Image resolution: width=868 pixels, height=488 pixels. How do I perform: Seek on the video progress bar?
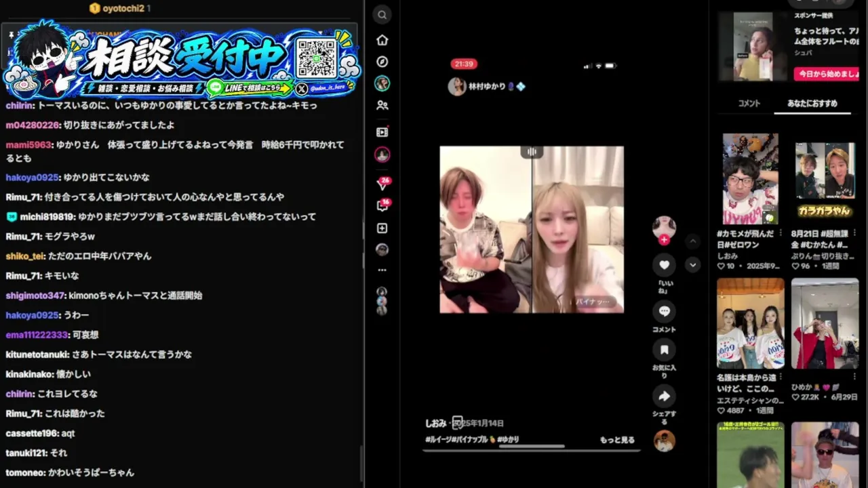[531, 449]
